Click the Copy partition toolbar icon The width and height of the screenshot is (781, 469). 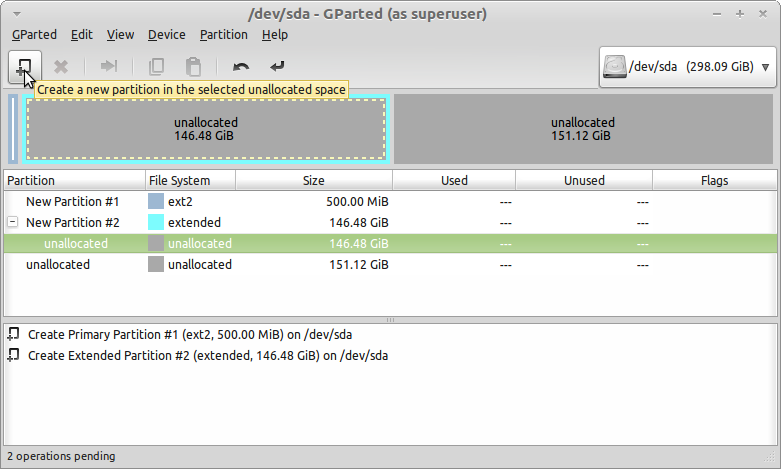(156, 66)
